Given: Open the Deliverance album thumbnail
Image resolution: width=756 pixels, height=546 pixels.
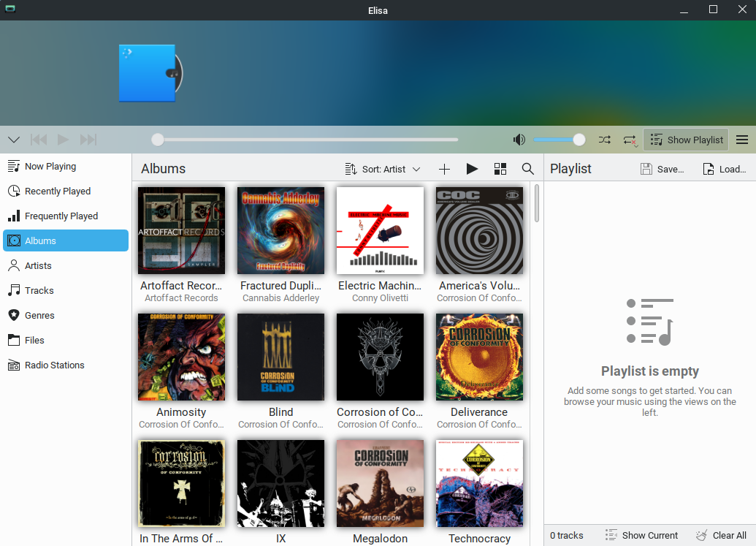Looking at the screenshot, I should (479, 357).
